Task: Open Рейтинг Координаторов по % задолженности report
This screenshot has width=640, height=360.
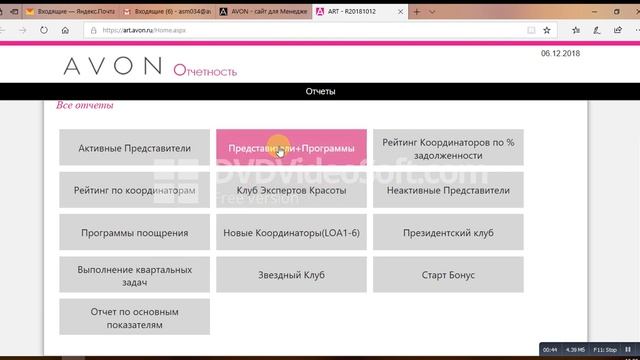Action: pos(448,147)
